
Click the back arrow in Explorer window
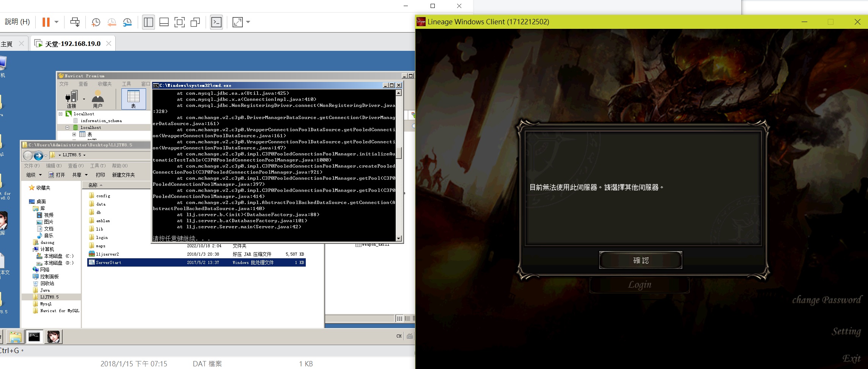(x=28, y=155)
